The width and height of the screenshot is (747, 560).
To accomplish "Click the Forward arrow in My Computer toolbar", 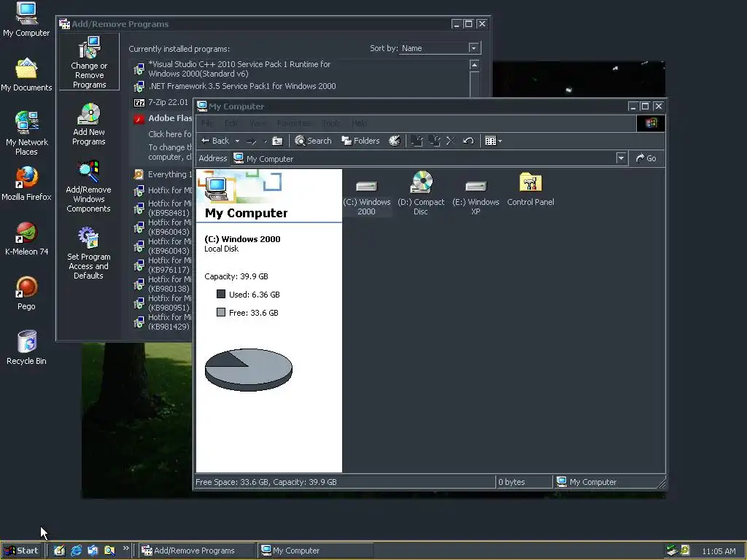I will (252, 141).
